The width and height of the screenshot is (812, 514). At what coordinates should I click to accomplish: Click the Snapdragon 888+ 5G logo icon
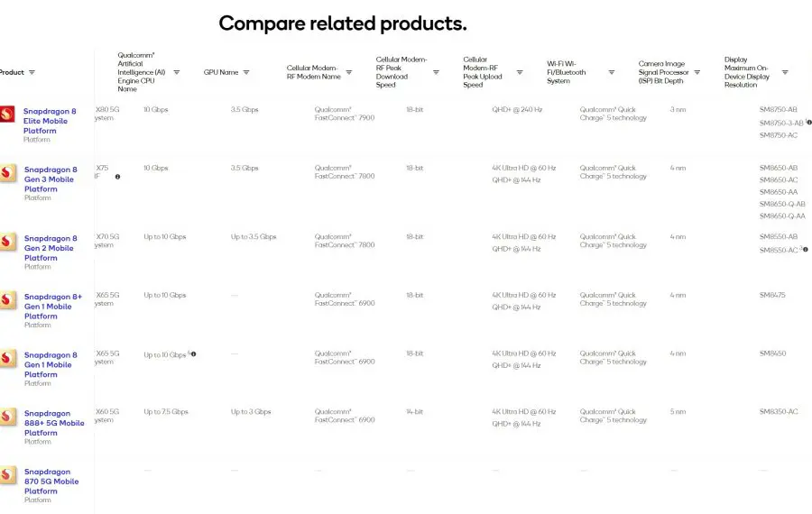tap(8, 417)
